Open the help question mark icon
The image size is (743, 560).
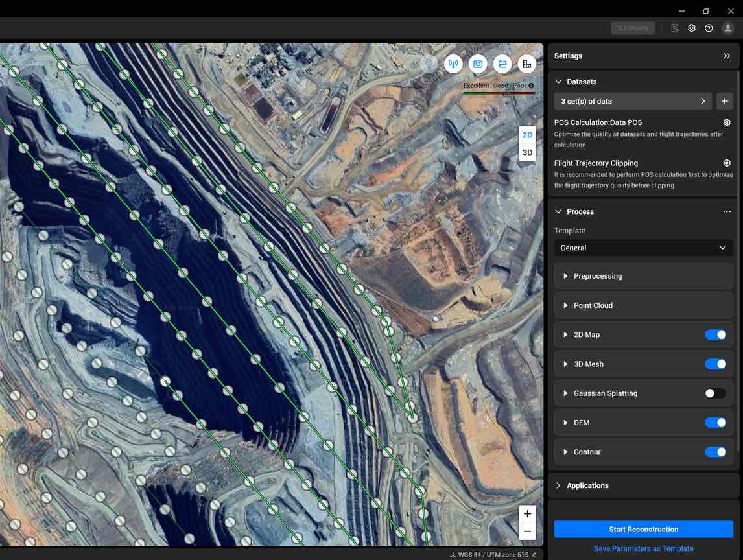(709, 29)
